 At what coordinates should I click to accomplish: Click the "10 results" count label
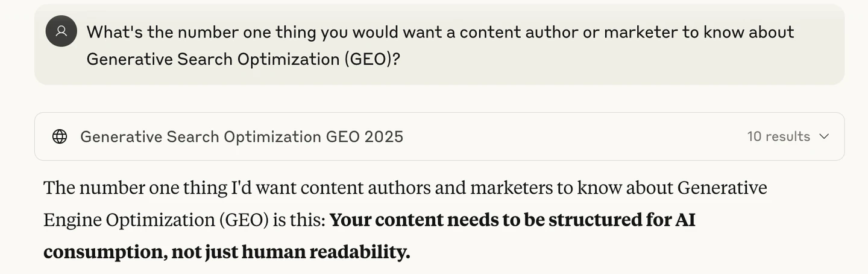[x=778, y=136]
